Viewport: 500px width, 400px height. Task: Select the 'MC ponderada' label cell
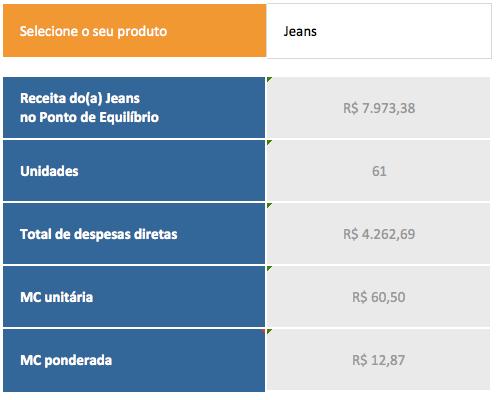click(134, 360)
